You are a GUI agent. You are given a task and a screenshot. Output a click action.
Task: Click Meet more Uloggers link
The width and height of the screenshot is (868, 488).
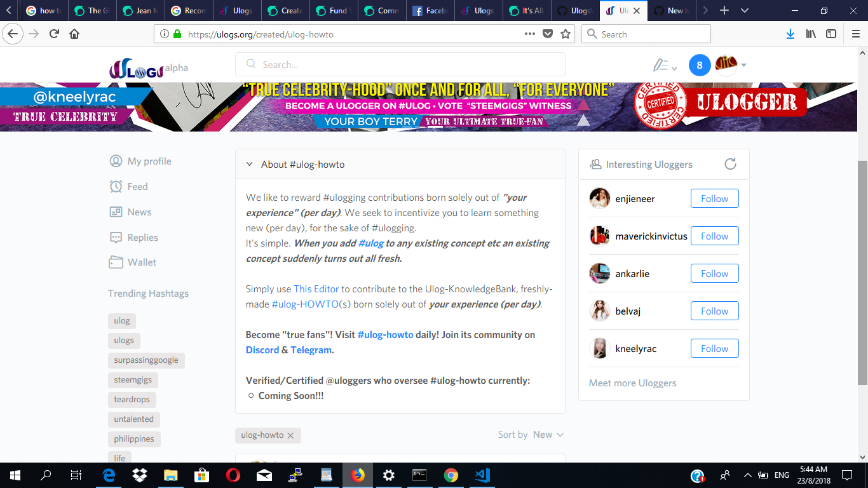tap(632, 383)
